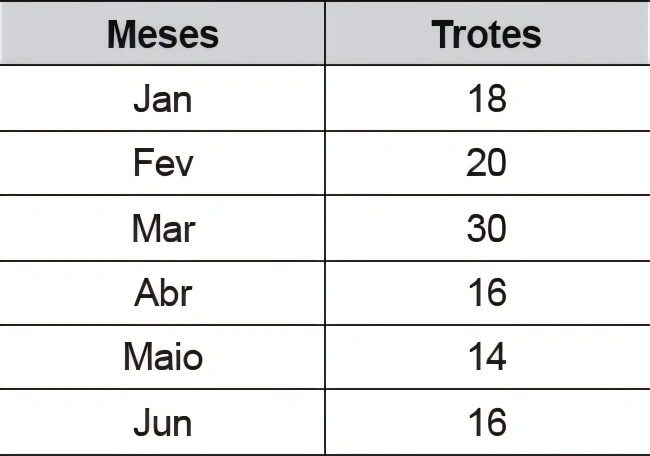650x456 pixels.
Task: Click the column divider between Mar and 30
Action: (325, 229)
